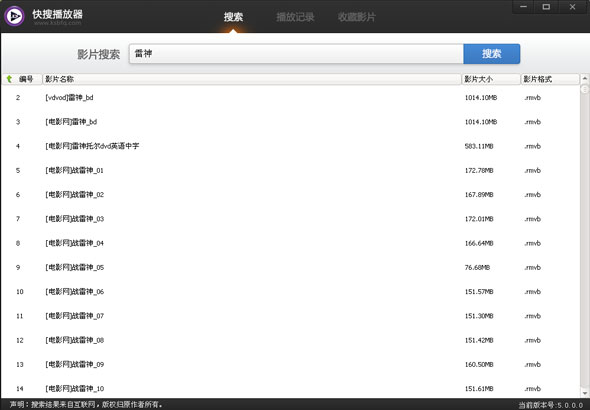The height and width of the screenshot is (410, 590).
Task: Click 当前版本号 version text
Action: 550,405
